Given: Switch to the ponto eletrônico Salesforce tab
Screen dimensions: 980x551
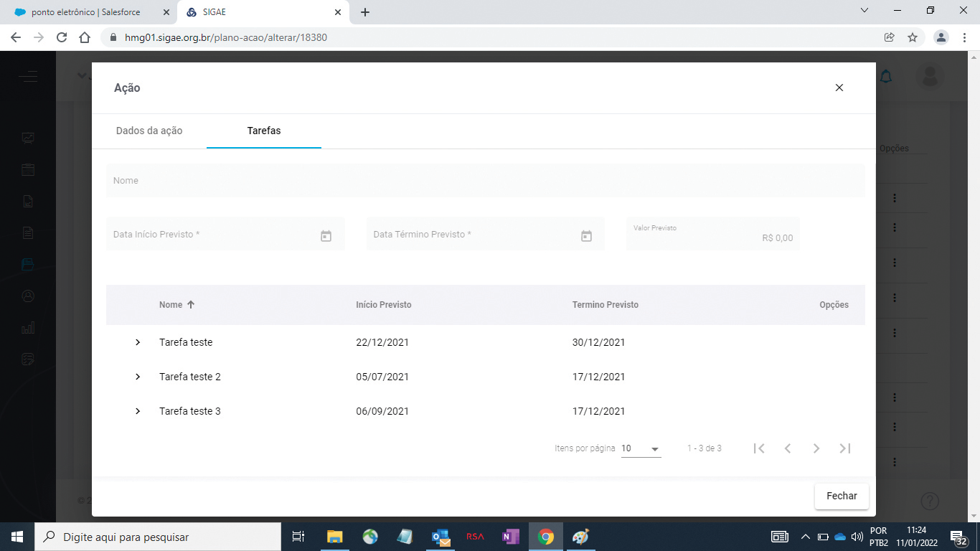Looking at the screenshot, I should pos(86,12).
